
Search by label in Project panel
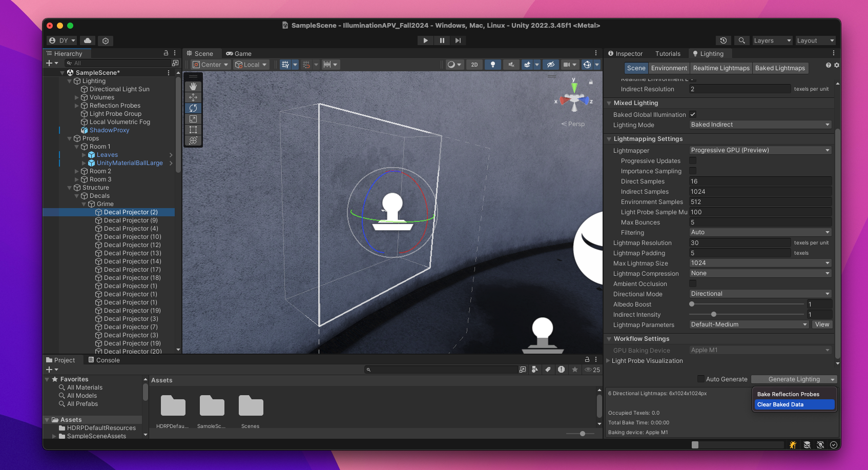coord(548,370)
